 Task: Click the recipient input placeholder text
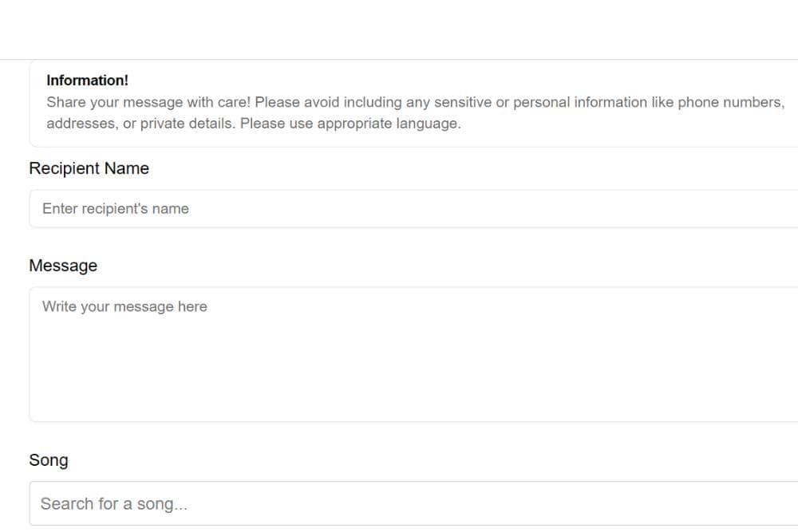tap(116, 208)
